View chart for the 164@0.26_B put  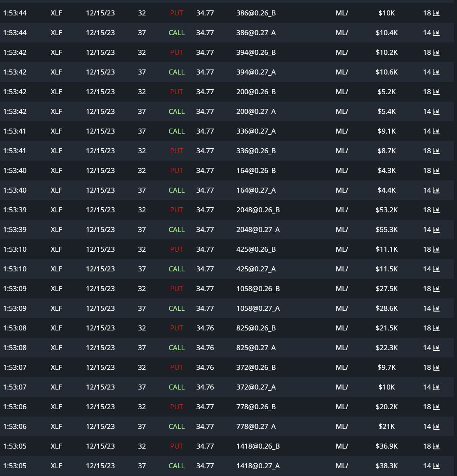pyautogui.click(x=436, y=171)
